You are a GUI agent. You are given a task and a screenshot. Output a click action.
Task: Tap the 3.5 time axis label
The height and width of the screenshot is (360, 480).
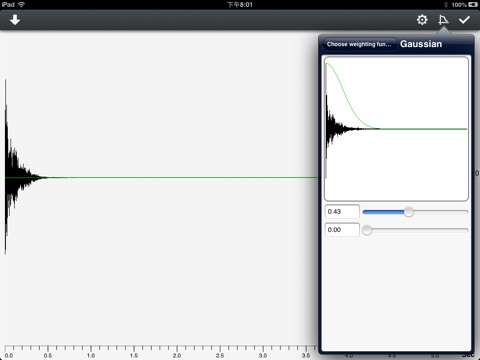coord(306,356)
